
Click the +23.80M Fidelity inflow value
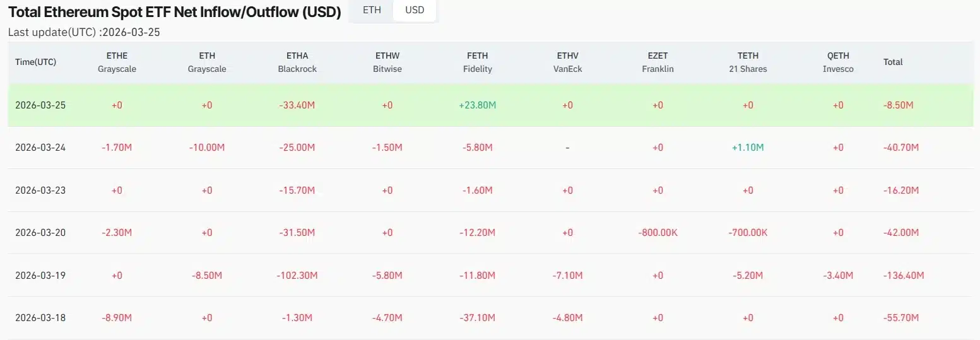[x=477, y=105]
